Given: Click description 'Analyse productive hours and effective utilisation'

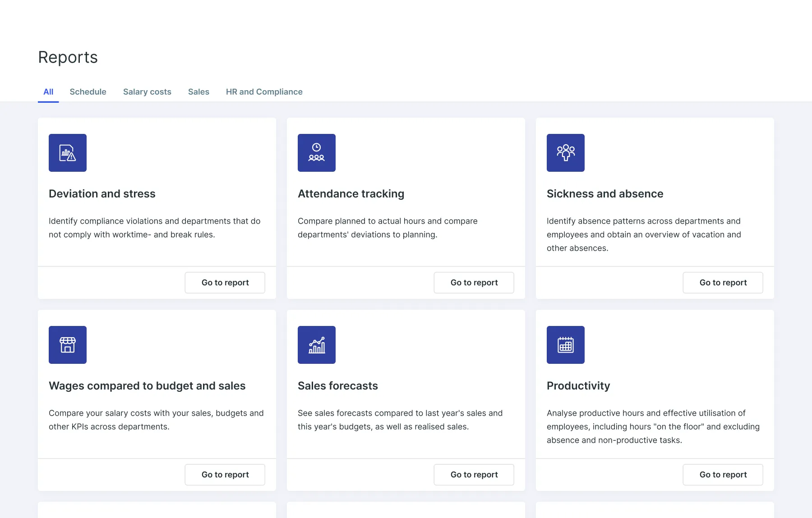Looking at the screenshot, I should pyautogui.click(x=653, y=426).
